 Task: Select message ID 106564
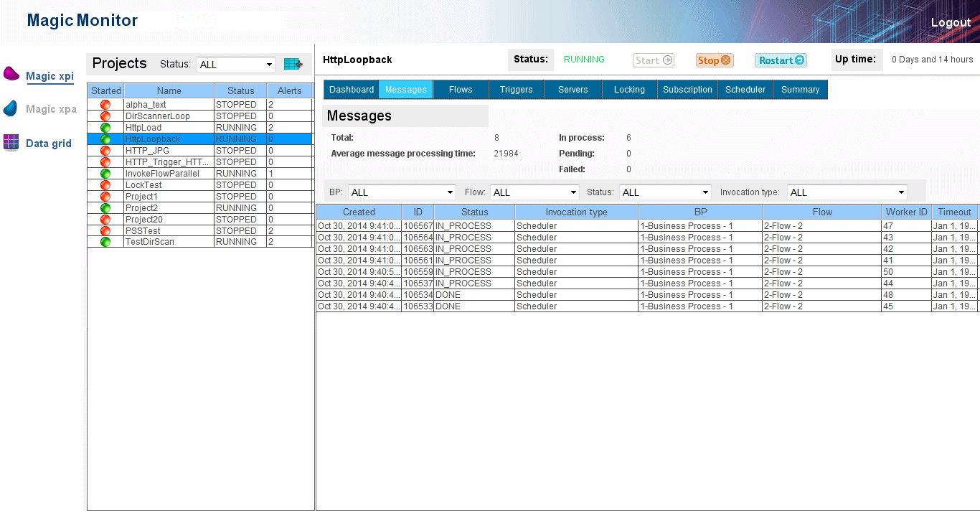coord(418,238)
